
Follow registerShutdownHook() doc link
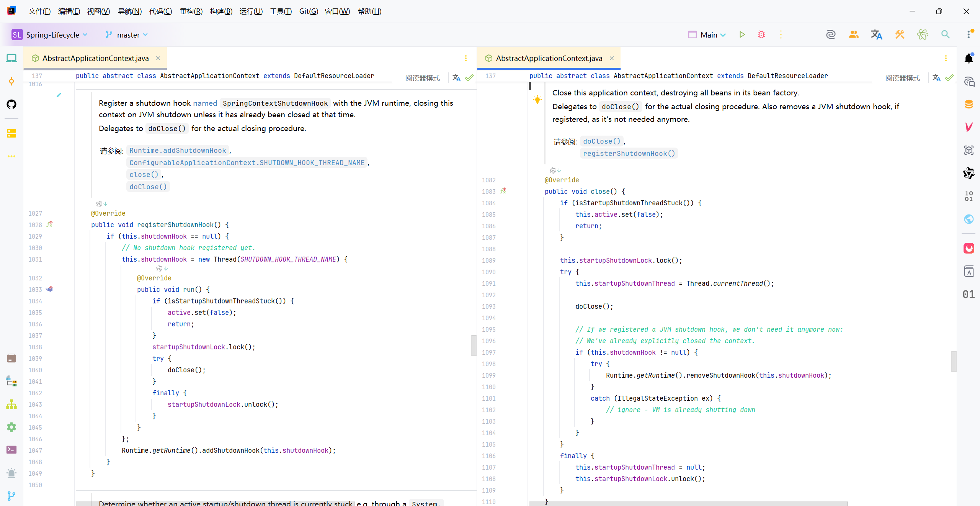pyautogui.click(x=629, y=154)
